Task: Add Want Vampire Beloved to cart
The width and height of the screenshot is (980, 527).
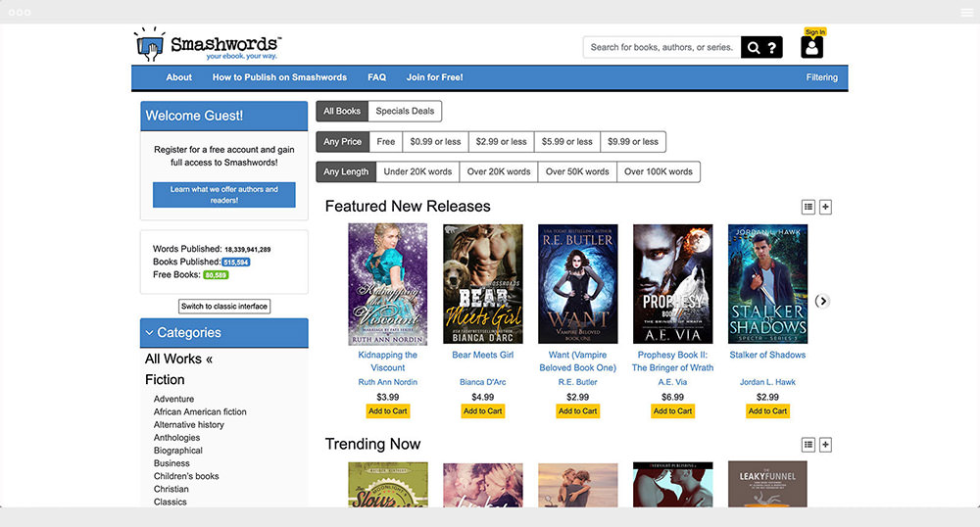Action: pyautogui.click(x=577, y=411)
